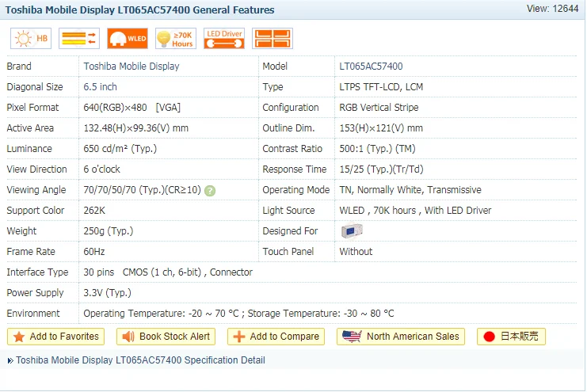Click the 日本販売 Japan sales button
Screen dimensions: 587x392
[x=511, y=337]
